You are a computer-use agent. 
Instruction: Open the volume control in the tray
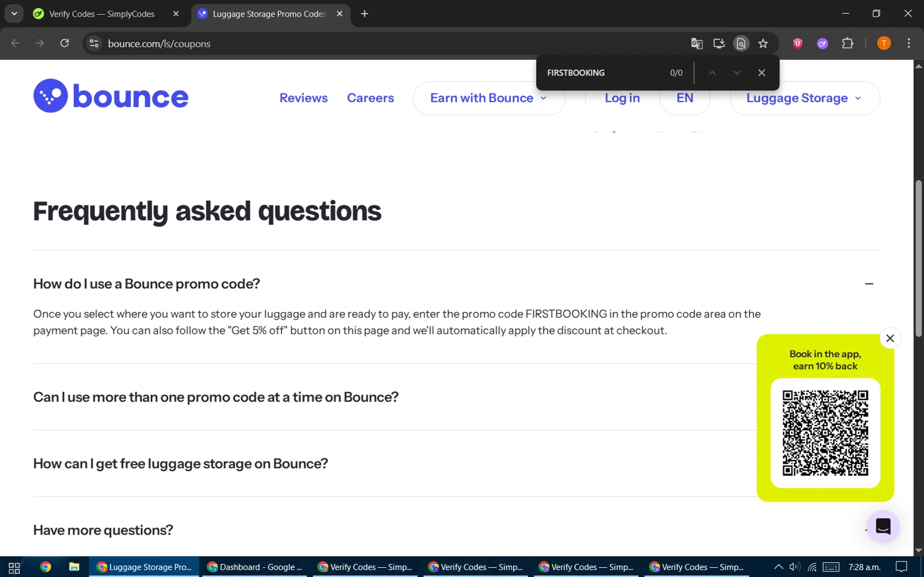tap(795, 567)
